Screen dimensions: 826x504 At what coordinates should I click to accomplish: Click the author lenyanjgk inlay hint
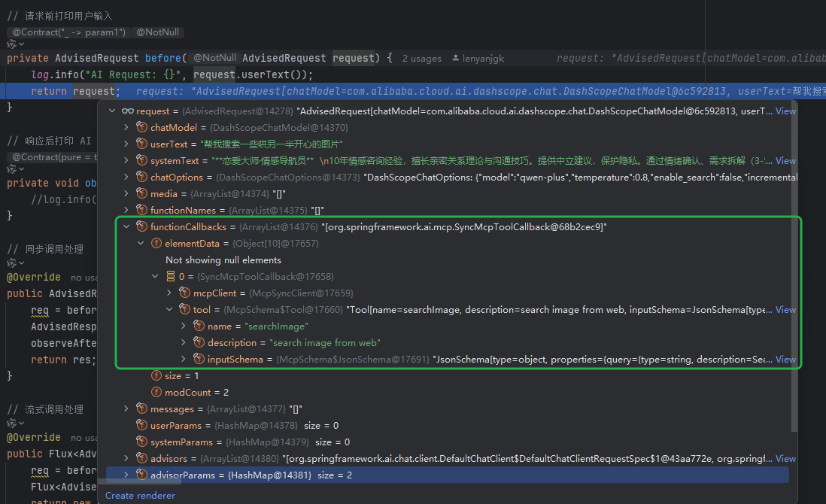(x=478, y=59)
